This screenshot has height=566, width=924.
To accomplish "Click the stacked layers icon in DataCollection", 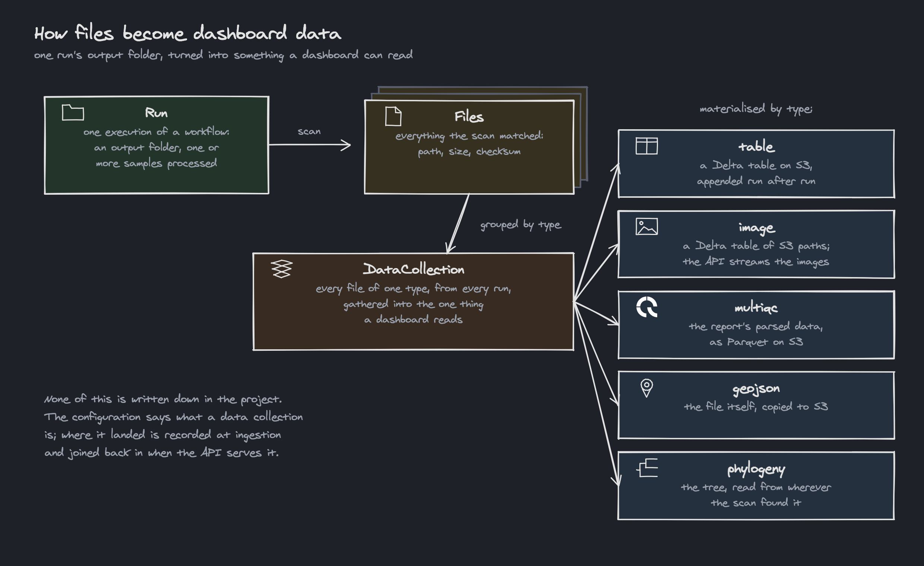I will click(282, 269).
